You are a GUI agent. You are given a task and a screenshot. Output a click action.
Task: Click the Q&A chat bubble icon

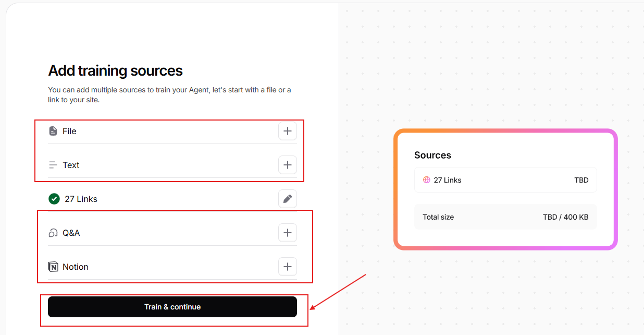click(x=53, y=233)
